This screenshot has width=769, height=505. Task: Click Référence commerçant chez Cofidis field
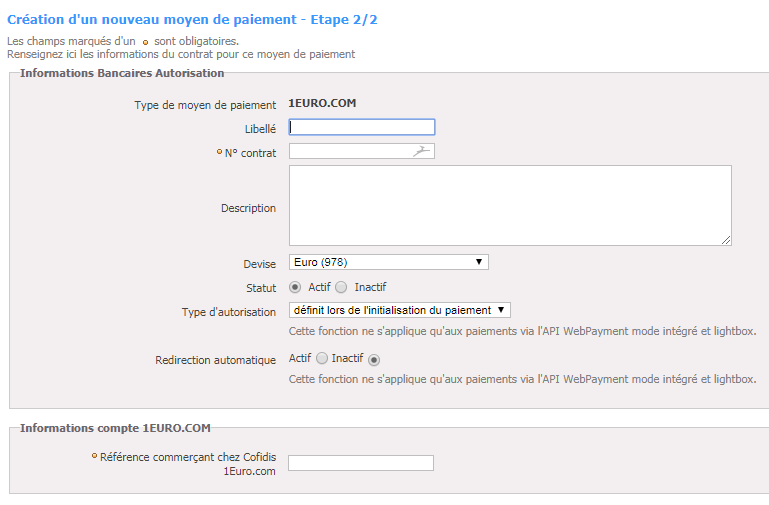(x=360, y=463)
